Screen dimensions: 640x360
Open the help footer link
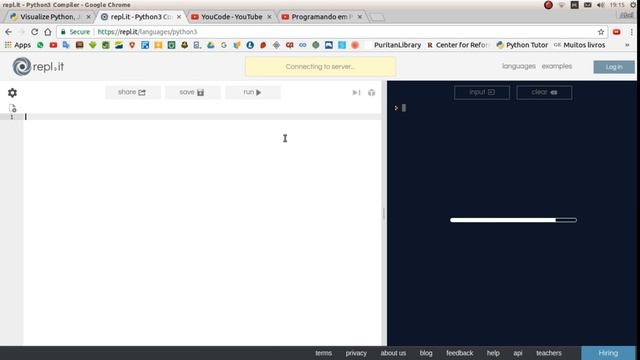(493, 353)
